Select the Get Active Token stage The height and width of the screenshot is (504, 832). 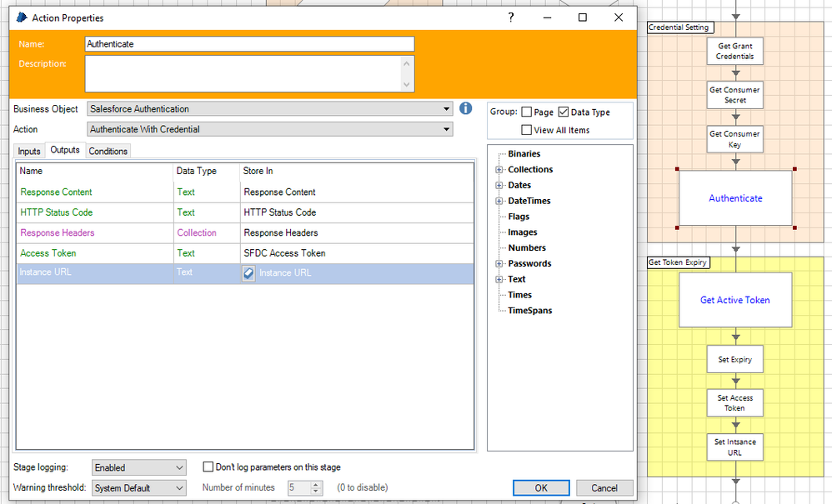coord(734,300)
